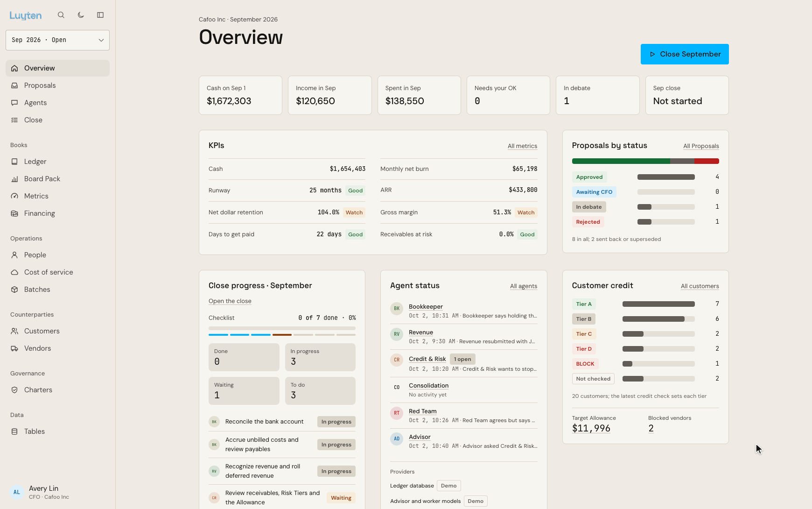Click the AD Advisor avatar icon
The image size is (812, 509).
point(397,439)
